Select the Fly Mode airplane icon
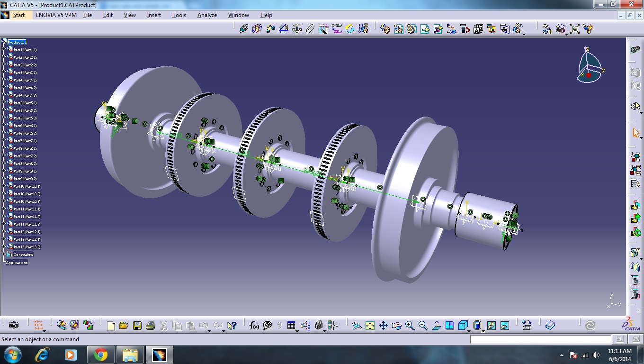Image resolution: width=644 pixels, height=364 pixels. [x=357, y=325]
